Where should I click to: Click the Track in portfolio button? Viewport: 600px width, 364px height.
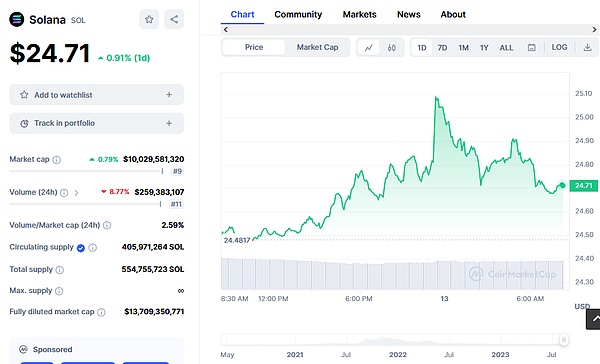click(96, 123)
